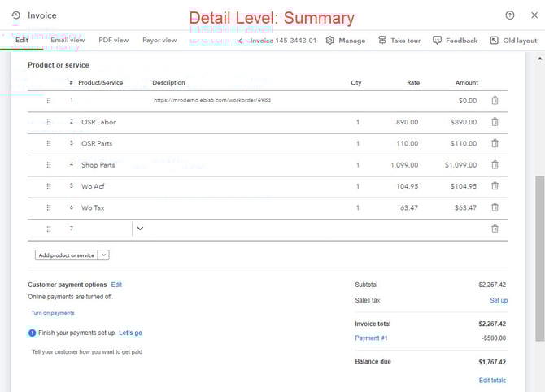Click Wo Acf product name cell
This screenshot has width=545, height=392.
(93, 186)
